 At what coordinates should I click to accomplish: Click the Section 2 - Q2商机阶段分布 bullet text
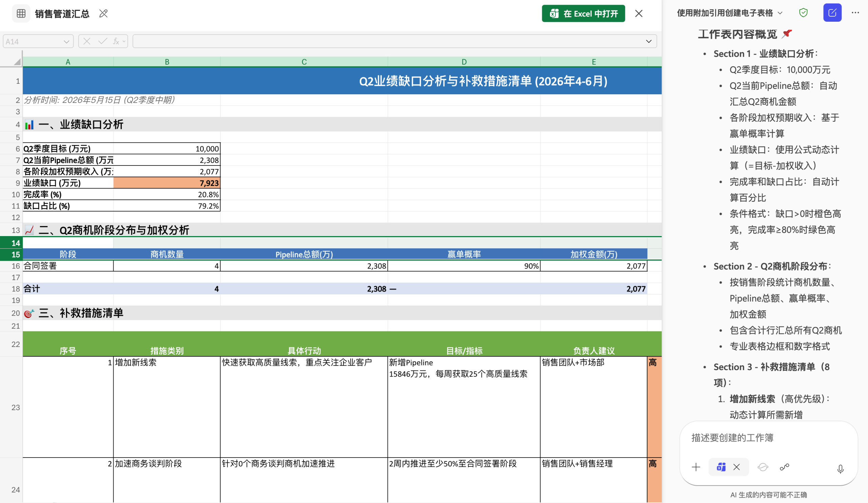[772, 266]
